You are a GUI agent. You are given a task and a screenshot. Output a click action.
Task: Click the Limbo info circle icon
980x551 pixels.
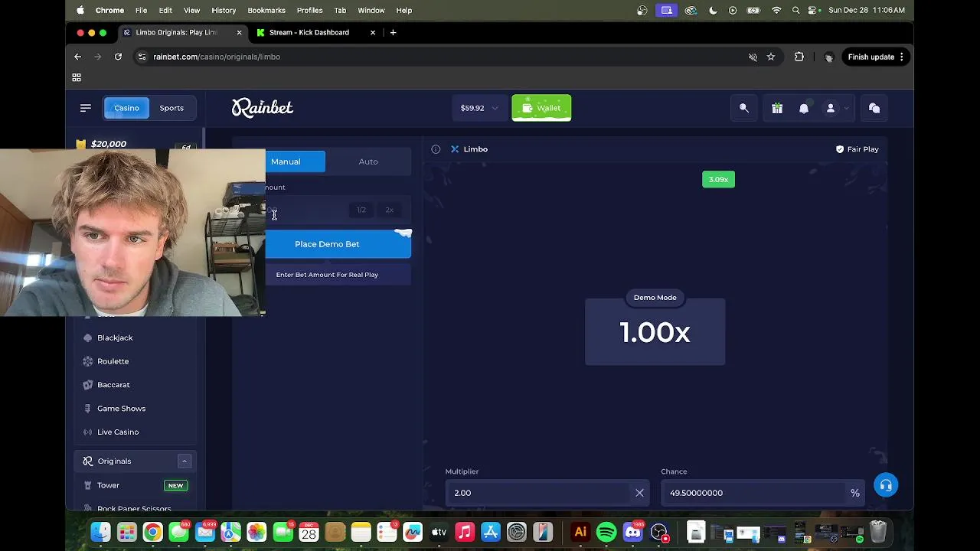click(x=436, y=149)
